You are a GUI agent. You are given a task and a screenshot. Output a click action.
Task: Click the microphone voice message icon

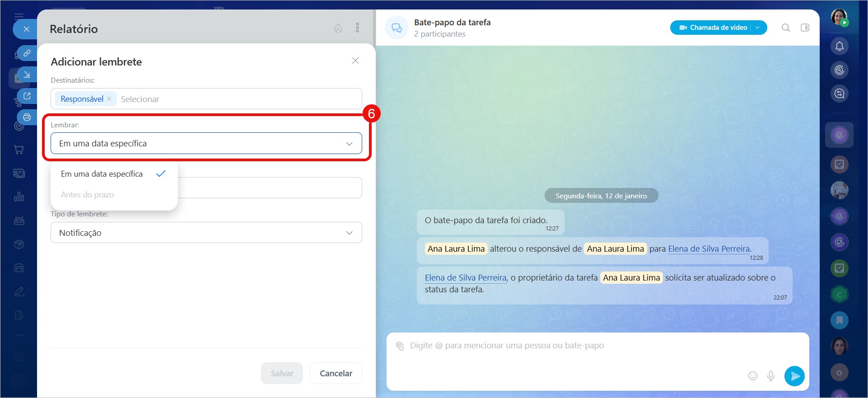click(771, 376)
